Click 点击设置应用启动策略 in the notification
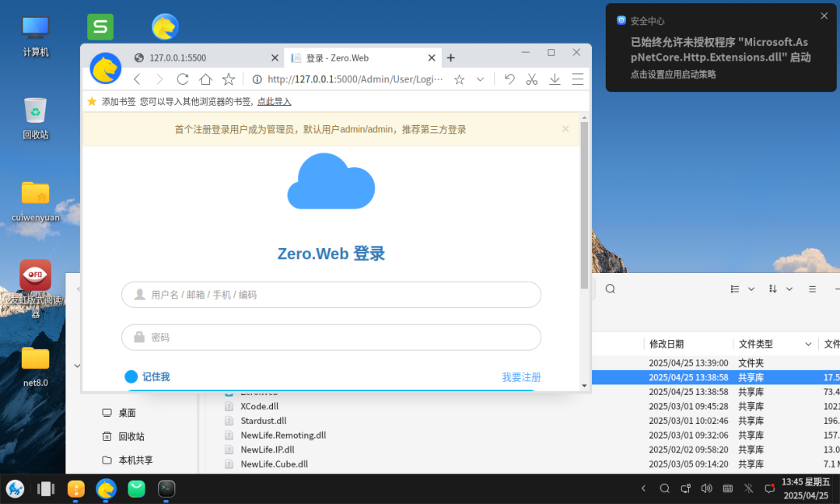Screen dimensions: 840x504 pos(673,75)
